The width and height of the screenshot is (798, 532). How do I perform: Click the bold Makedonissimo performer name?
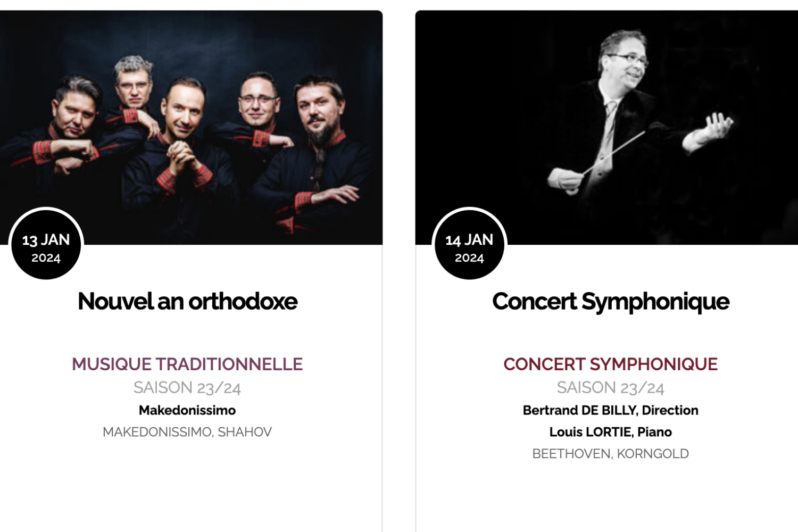187,410
